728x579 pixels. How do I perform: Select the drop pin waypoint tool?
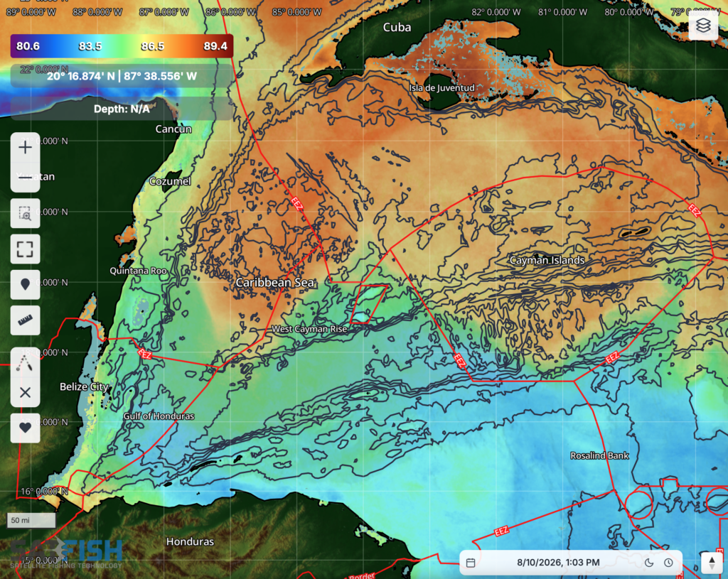[x=25, y=284]
